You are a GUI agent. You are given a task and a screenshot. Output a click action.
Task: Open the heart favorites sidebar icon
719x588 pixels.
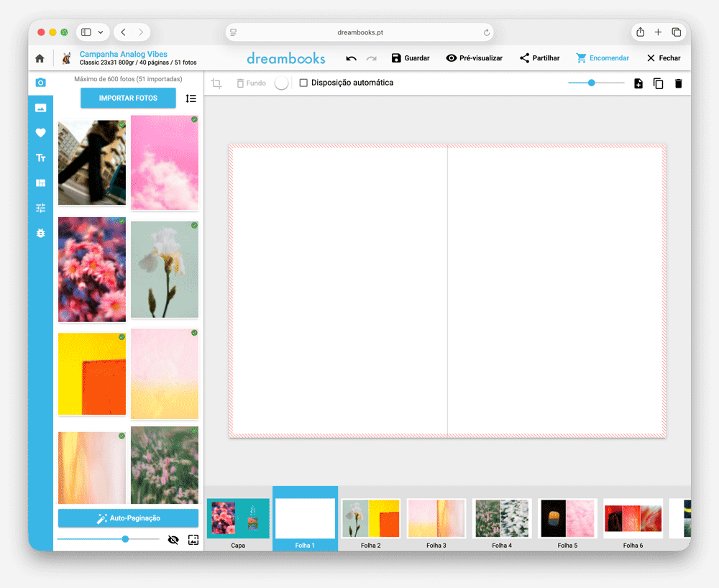pyautogui.click(x=40, y=133)
